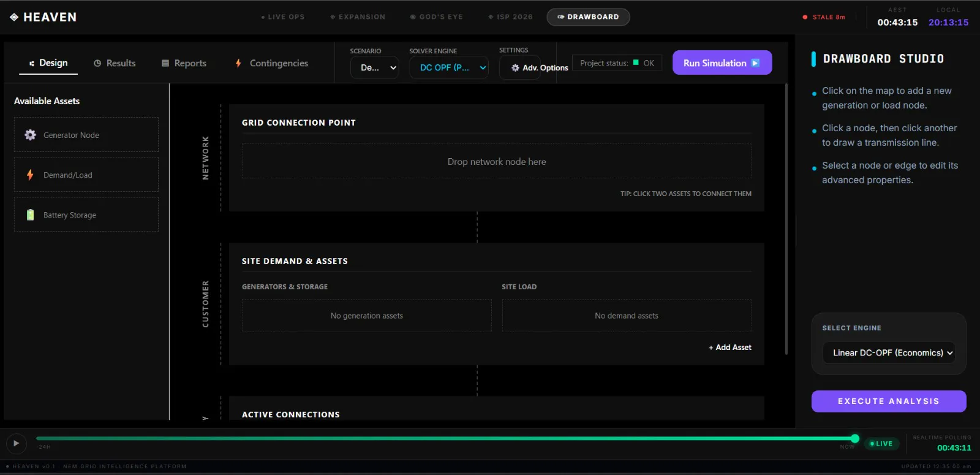Screen dimensions: 980x475
Task: Open the Solver Engine DC OPF dropdown
Action: [x=448, y=67]
